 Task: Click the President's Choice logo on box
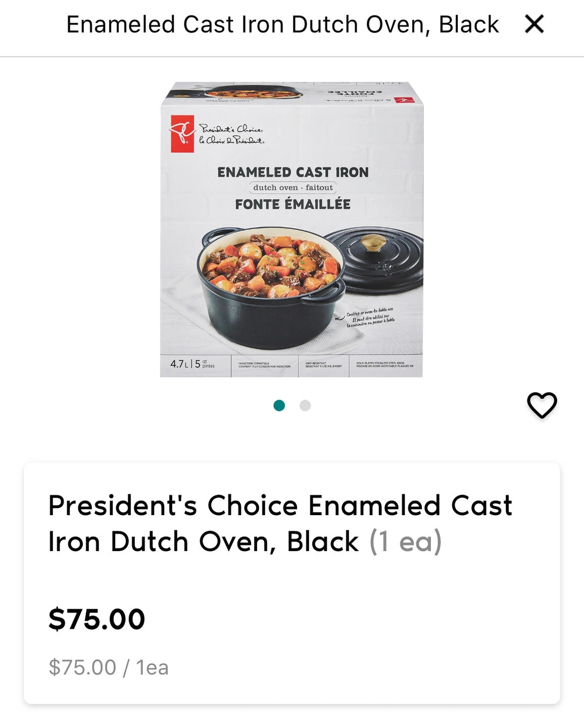click(x=182, y=134)
